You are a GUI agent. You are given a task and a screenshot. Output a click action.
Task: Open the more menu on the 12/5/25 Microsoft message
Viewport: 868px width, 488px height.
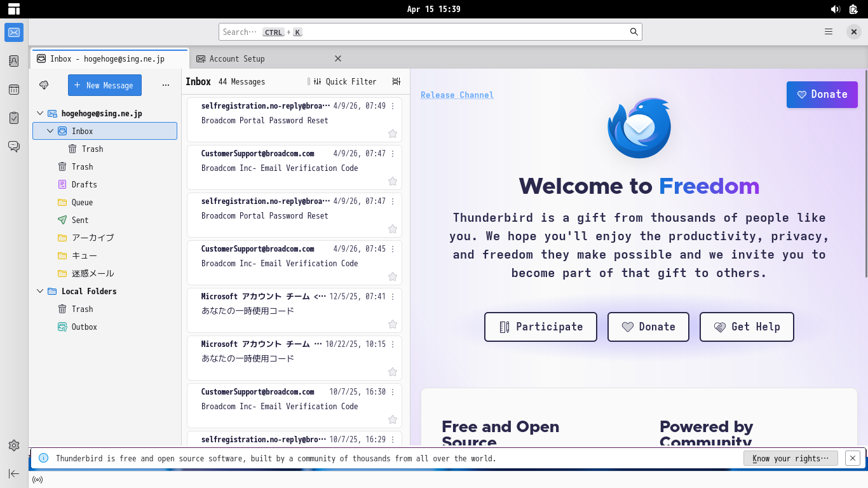[393, 297]
